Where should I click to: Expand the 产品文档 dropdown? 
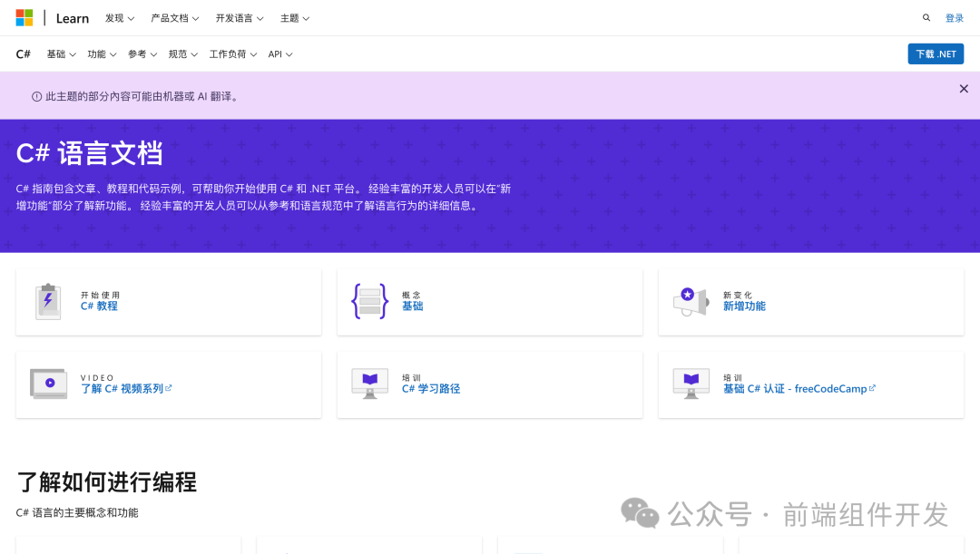tap(175, 18)
